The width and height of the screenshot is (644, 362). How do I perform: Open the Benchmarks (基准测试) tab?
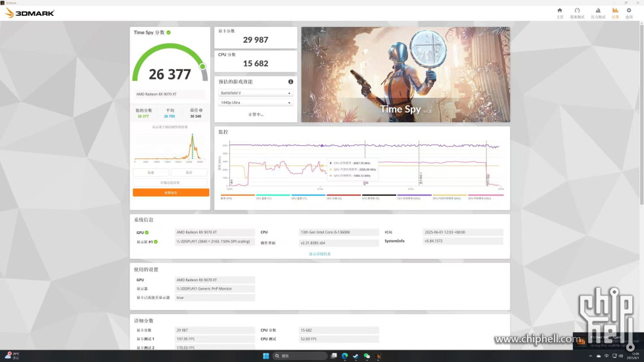pos(577,12)
